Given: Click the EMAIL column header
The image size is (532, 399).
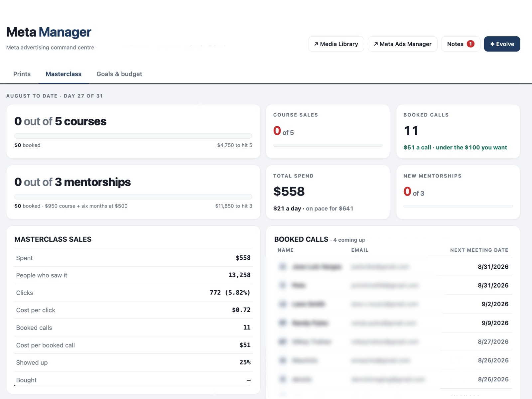Looking at the screenshot, I should tap(360, 250).
